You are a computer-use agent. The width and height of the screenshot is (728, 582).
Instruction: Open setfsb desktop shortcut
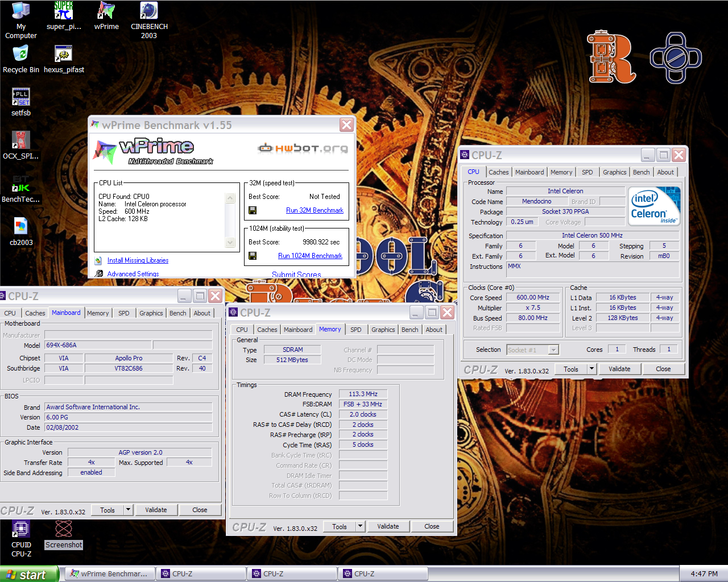click(21, 102)
